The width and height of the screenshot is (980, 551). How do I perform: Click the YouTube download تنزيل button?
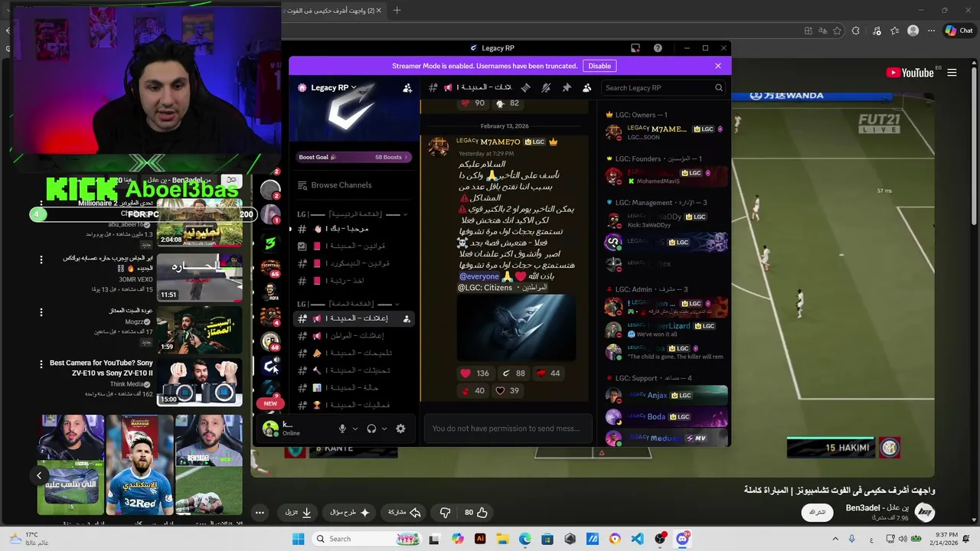click(298, 513)
